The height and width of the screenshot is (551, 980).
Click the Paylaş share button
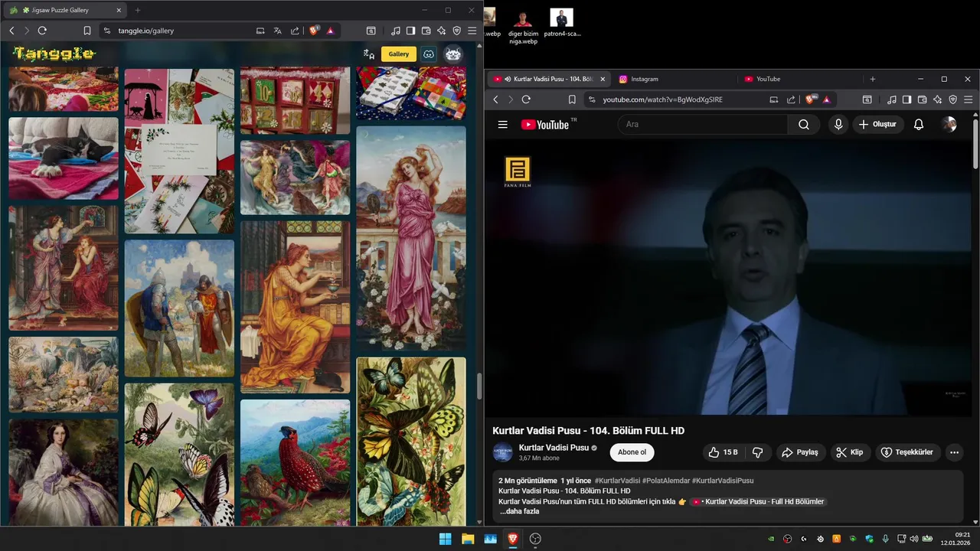coord(800,452)
